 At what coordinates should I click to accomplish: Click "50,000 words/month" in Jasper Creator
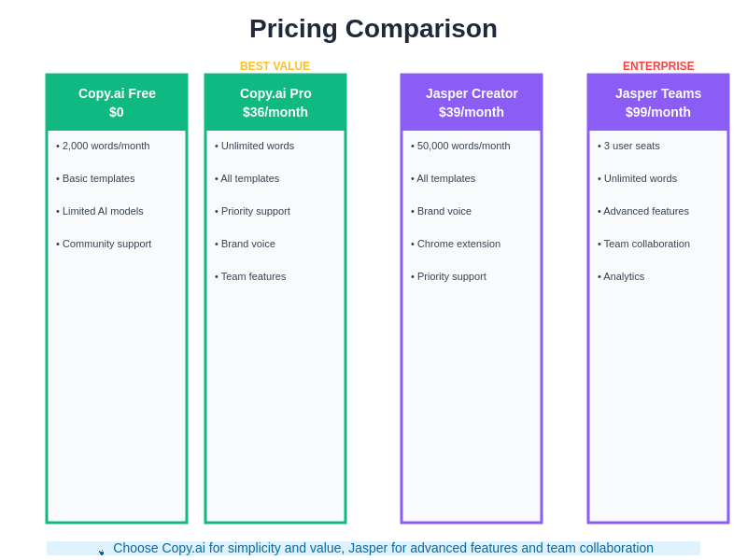[x=463, y=146]
